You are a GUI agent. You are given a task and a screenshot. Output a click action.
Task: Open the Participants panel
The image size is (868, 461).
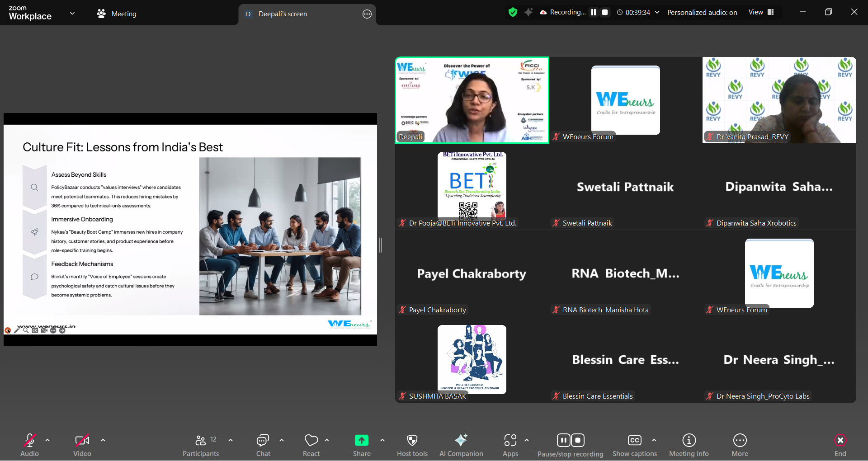(x=201, y=445)
